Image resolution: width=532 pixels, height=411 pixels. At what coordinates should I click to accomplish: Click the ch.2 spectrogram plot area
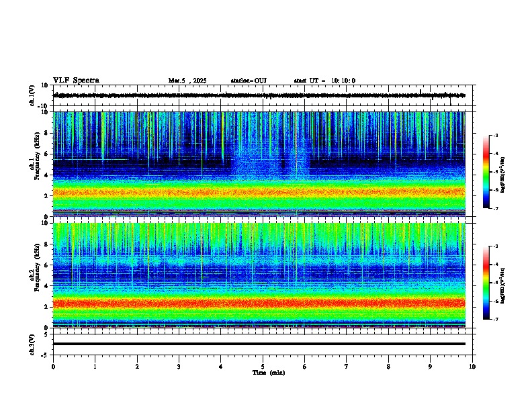(259, 275)
